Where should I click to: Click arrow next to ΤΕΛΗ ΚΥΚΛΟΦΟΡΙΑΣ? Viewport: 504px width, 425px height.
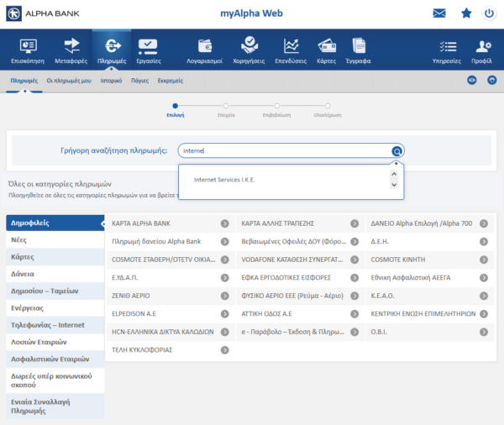click(224, 349)
